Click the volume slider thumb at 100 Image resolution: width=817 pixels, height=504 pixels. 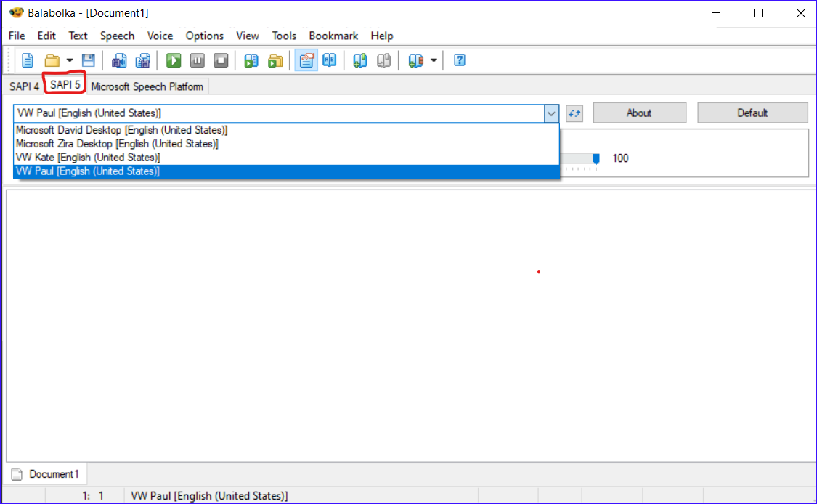[596, 158]
